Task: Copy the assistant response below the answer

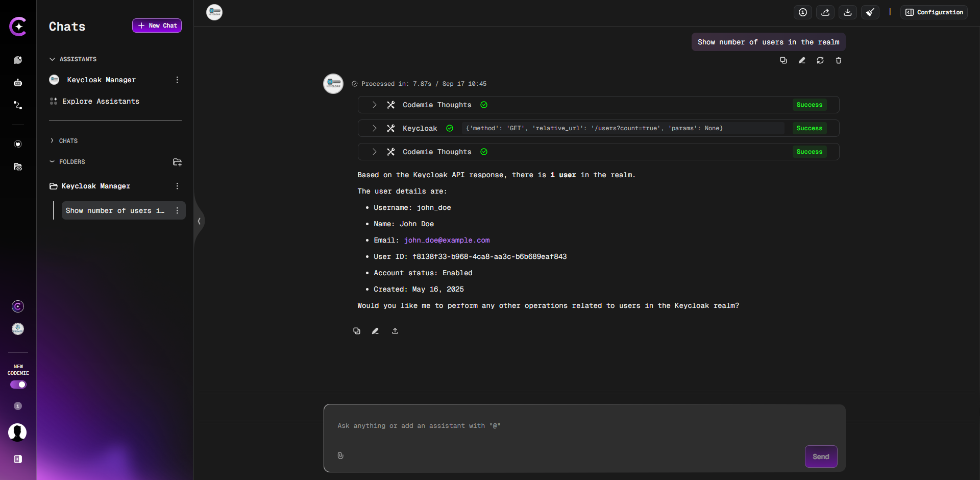Action: [357, 331]
